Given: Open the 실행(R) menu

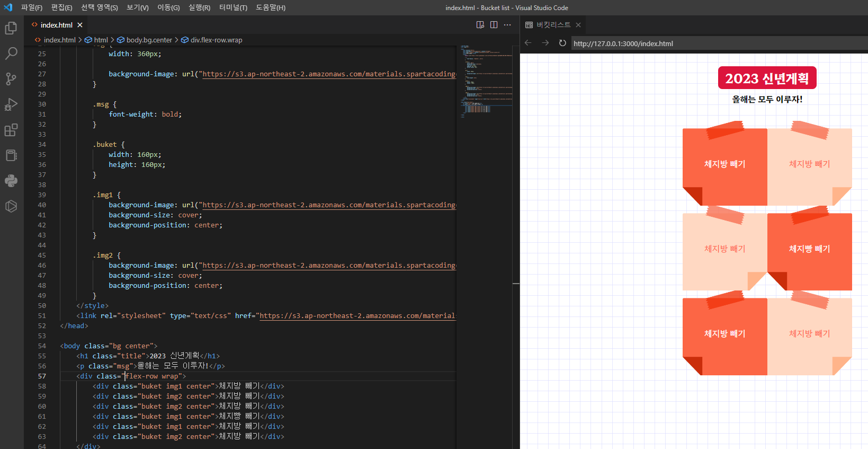Looking at the screenshot, I should pos(200,7).
